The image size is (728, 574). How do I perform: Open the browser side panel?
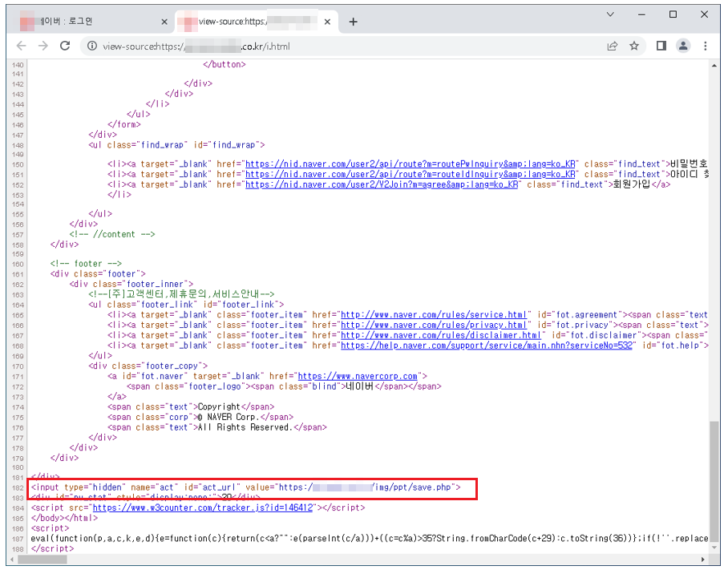pyautogui.click(x=661, y=46)
